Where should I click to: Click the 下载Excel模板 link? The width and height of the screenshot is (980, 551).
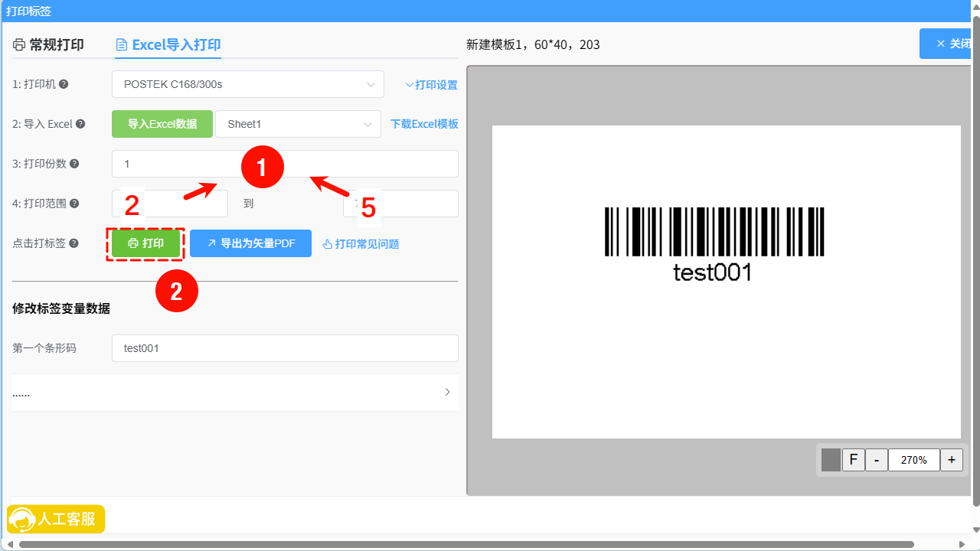point(424,124)
